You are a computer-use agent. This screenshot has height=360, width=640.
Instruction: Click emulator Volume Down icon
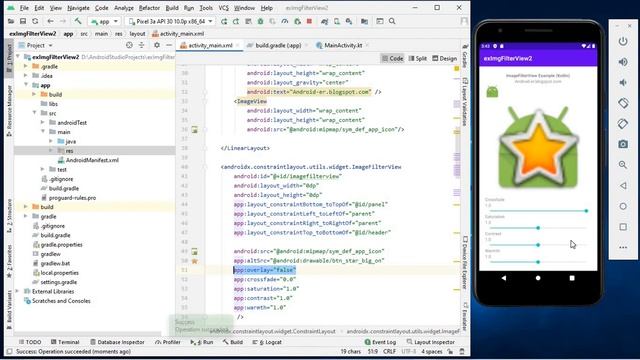coord(623,82)
